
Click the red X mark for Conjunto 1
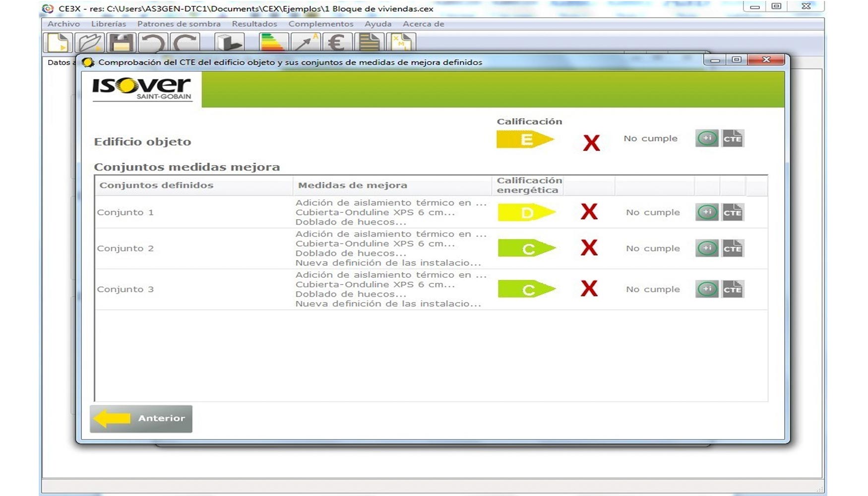pyautogui.click(x=589, y=212)
